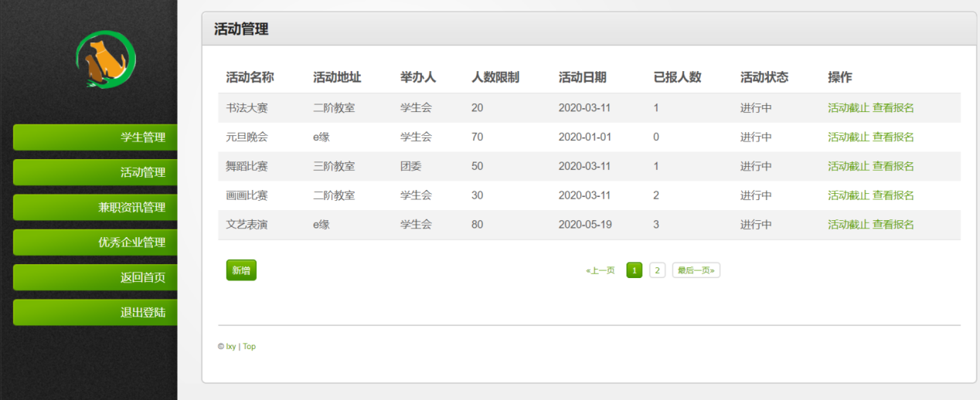
Task: Open 优秀企业管理 in the sidebar
Action: coord(95,242)
